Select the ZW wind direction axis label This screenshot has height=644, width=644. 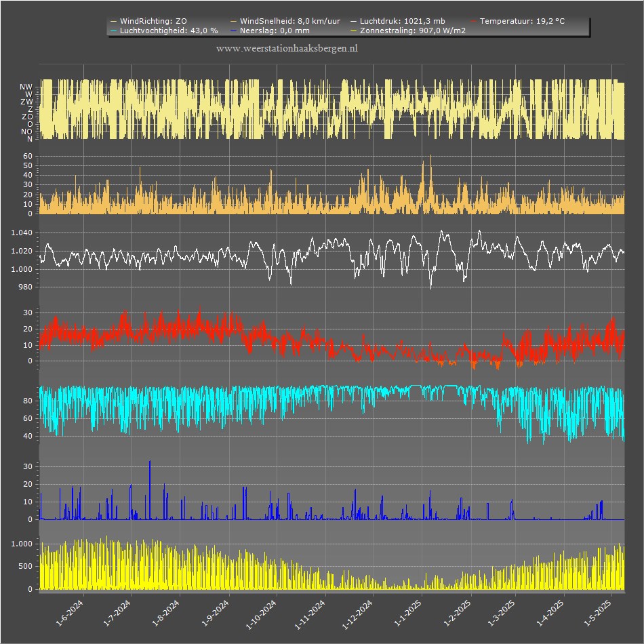pyautogui.click(x=26, y=102)
